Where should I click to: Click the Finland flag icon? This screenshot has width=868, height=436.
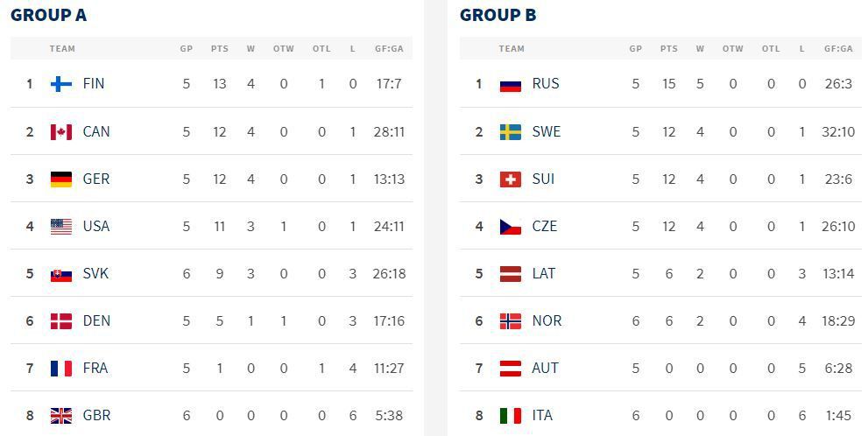click(x=60, y=84)
